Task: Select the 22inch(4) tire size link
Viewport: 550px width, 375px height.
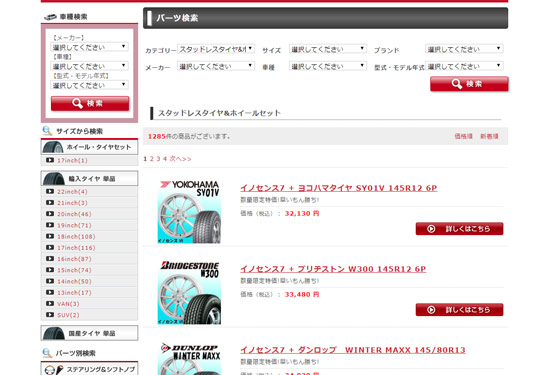Action: (x=72, y=192)
